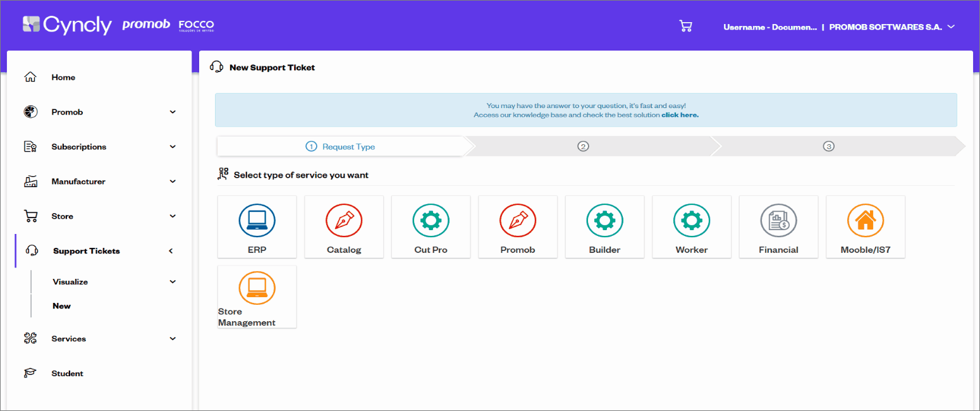Expand the Store menu chevron
Screen dimensions: 980x411
pyautogui.click(x=173, y=216)
